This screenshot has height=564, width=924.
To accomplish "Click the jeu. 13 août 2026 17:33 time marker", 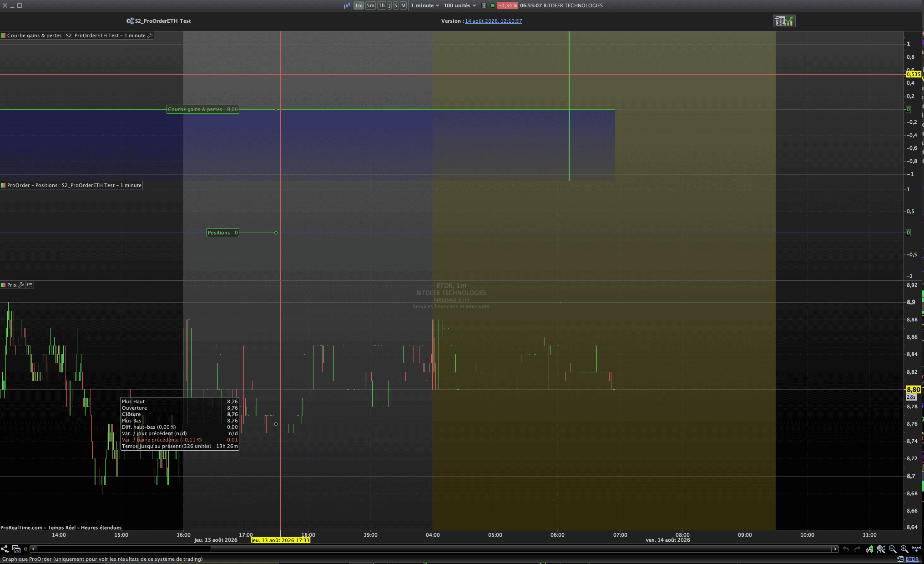I will coord(281,540).
